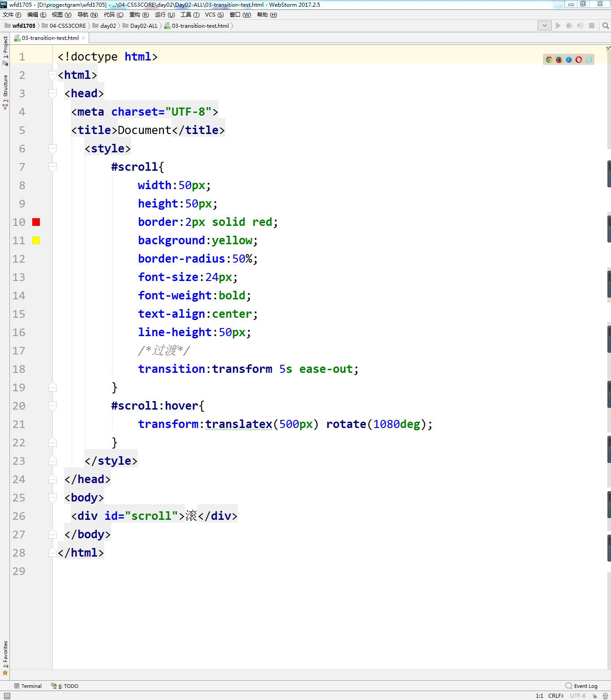Image resolution: width=611 pixels, height=700 pixels.
Task: Collapse #scroll:hover rule fold on line 20
Action: coord(52,406)
